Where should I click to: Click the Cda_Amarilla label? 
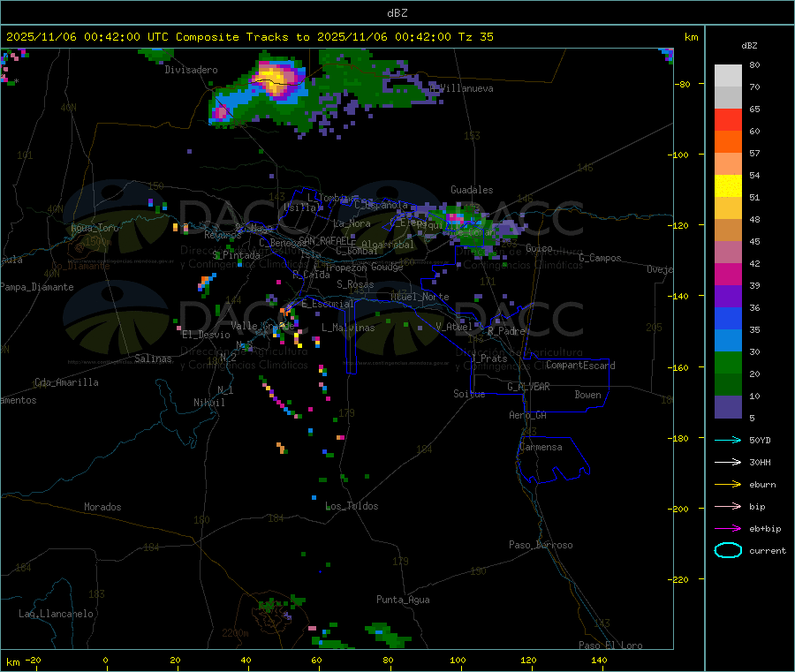point(66,382)
